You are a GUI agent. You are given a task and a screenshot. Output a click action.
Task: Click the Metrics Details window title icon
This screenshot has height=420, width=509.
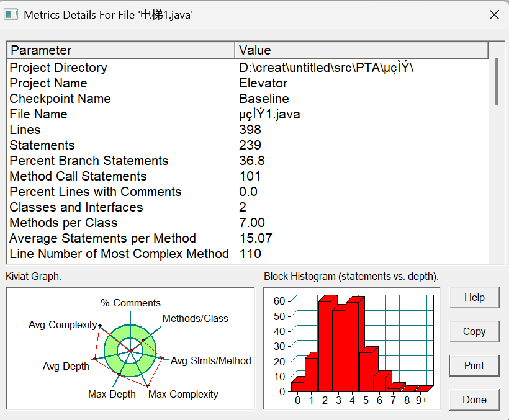11,15
